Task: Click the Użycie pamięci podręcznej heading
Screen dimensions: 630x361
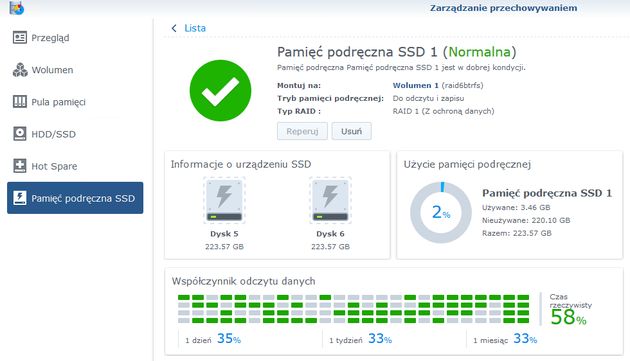Action: (x=467, y=164)
